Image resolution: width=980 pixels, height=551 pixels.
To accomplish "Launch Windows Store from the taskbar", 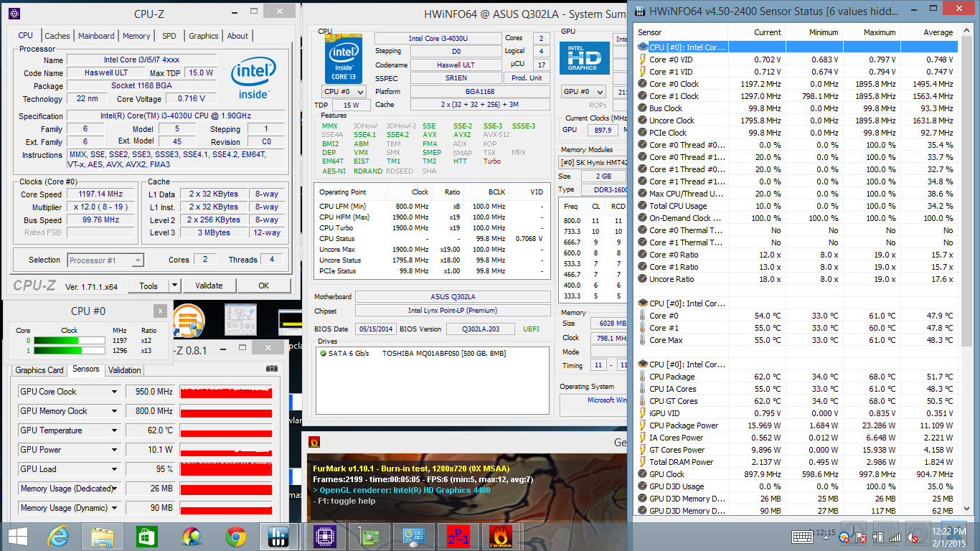I will [x=147, y=536].
